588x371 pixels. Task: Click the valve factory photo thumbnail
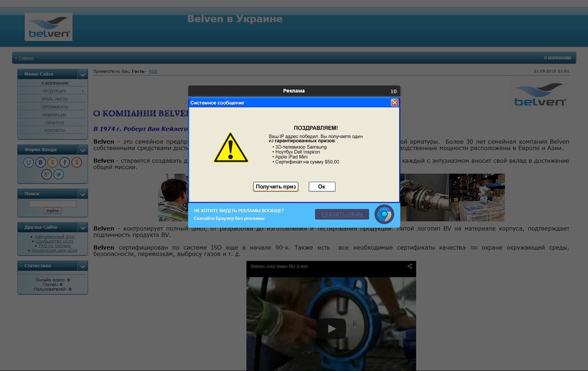click(425, 198)
